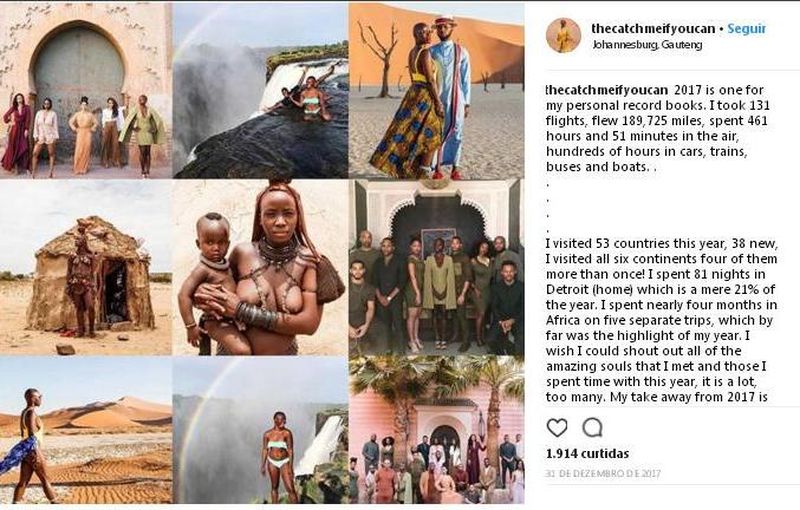Screen dimensions: 800x510
Task: Open the mother holding baby photo
Action: coord(260,268)
